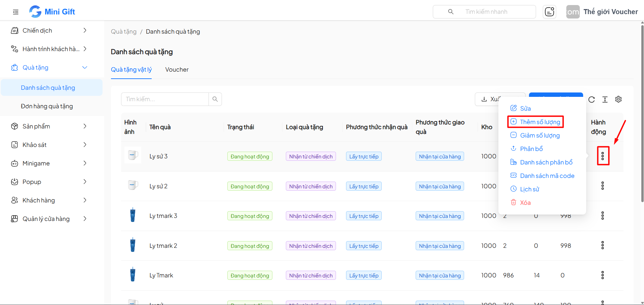Open row height adjustment icon

coord(605,99)
